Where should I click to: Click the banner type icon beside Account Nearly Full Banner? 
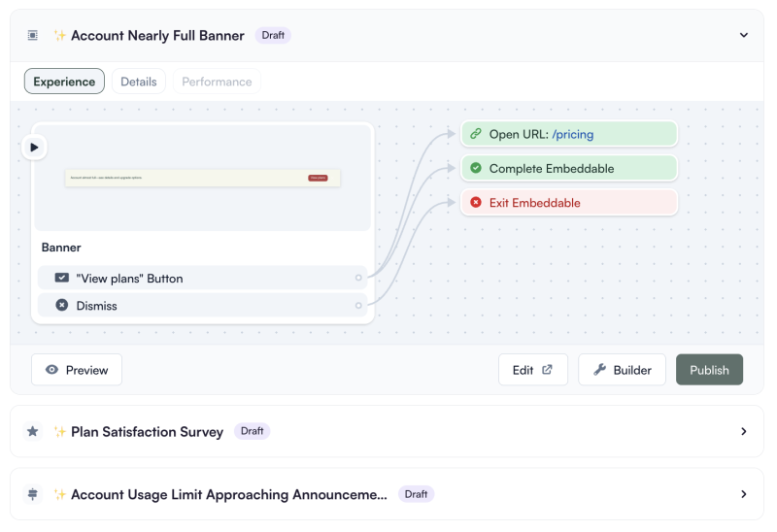pyautogui.click(x=33, y=35)
